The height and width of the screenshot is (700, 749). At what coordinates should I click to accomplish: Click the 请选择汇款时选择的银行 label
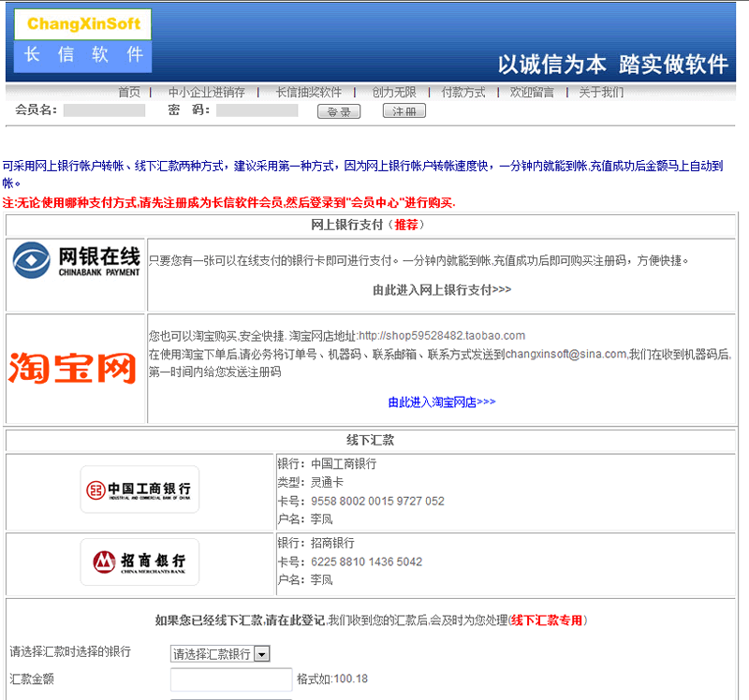tap(70, 651)
